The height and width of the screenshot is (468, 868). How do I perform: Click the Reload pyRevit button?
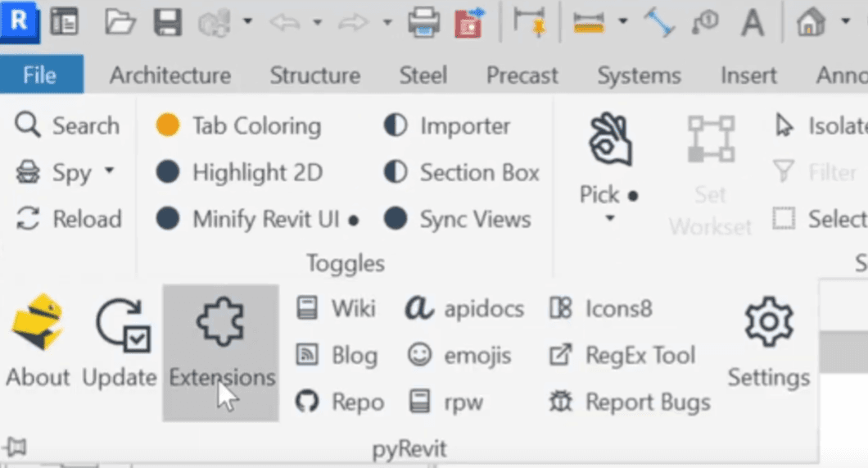coord(68,219)
